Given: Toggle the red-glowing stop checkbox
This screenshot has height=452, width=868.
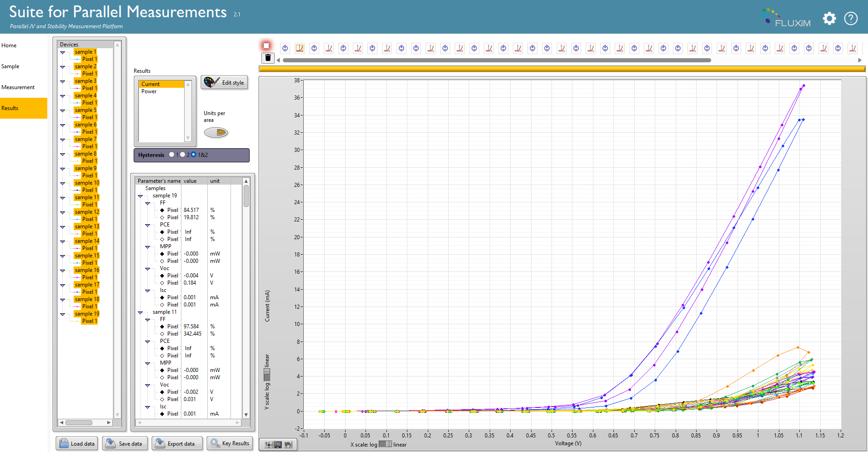Looking at the screenshot, I should [266, 45].
